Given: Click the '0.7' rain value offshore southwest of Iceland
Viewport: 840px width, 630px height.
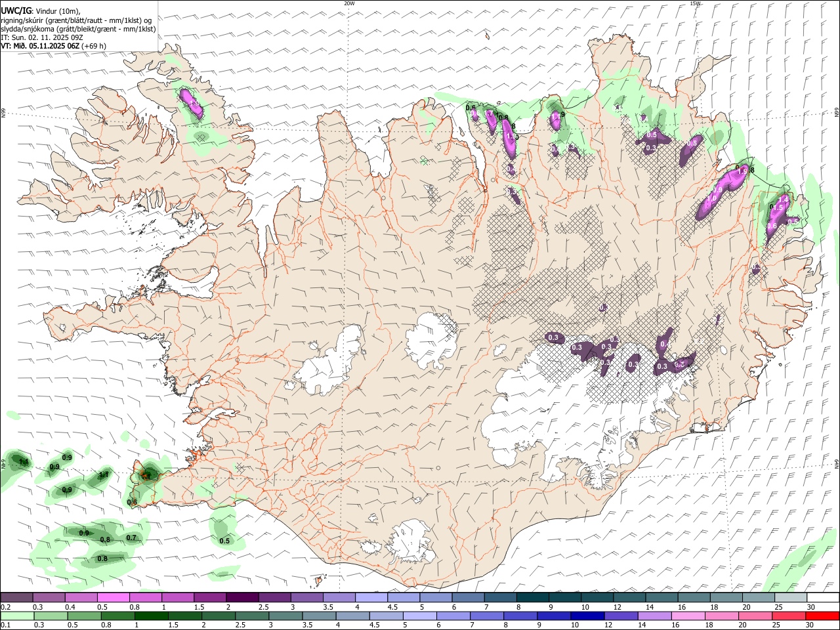Looking at the screenshot, I should pos(131,538).
